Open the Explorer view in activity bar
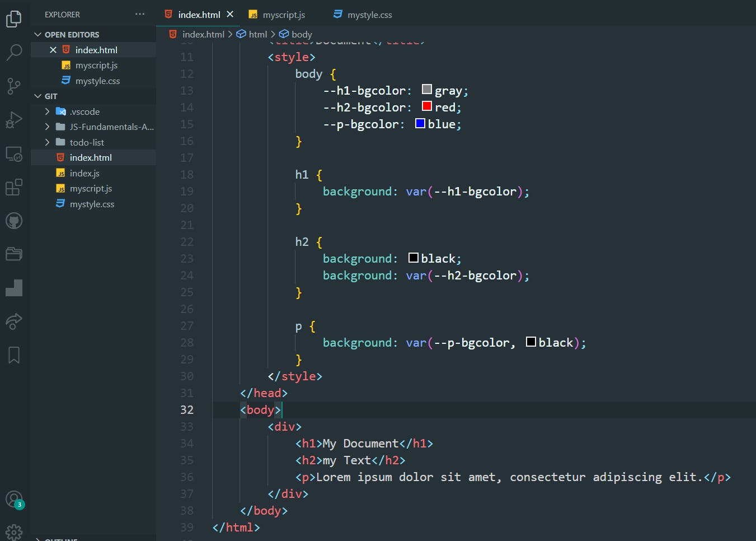756x541 pixels. (13, 19)
